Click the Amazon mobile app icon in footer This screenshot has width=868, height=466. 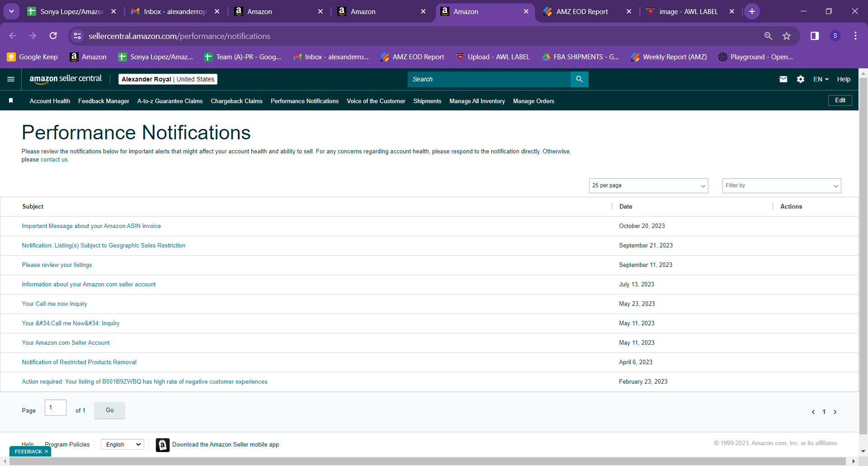pos(163,445)
